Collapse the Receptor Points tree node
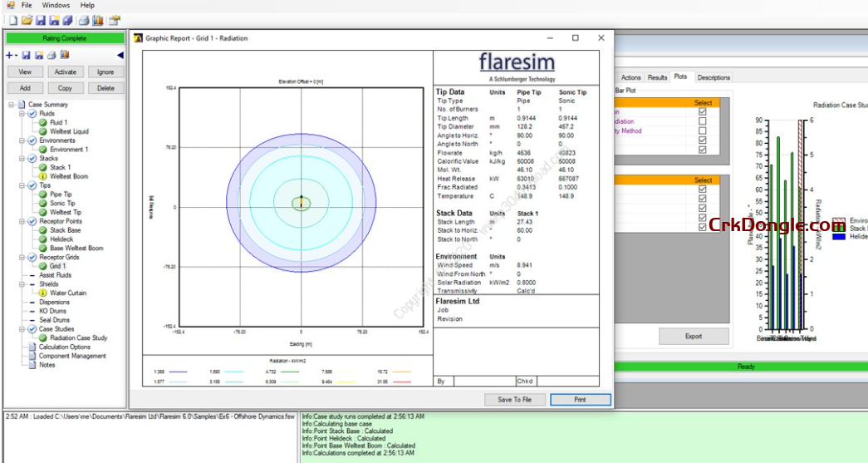The image size is (868, 463). pyautogui.click(x=22, y=221)
